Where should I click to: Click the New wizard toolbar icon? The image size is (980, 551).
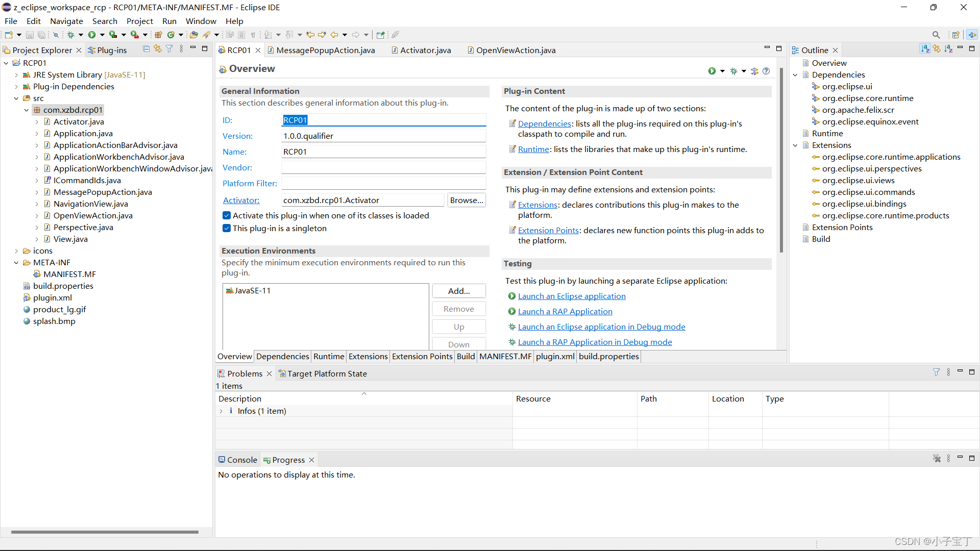click(x=9, y=35)
